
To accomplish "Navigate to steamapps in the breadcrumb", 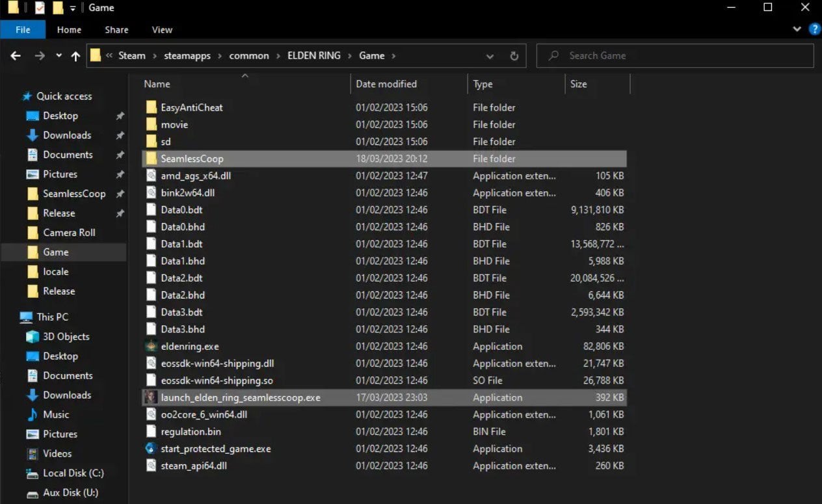I will coord(187,56).
